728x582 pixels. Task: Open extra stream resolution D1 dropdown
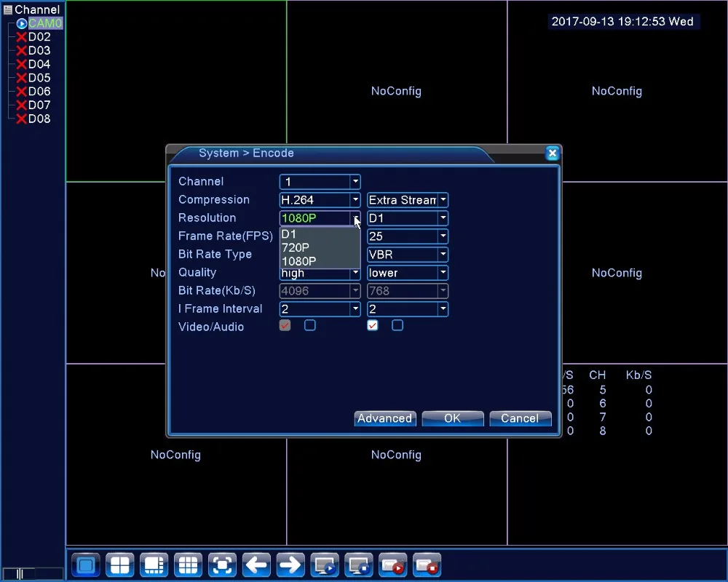pos(408,218)
